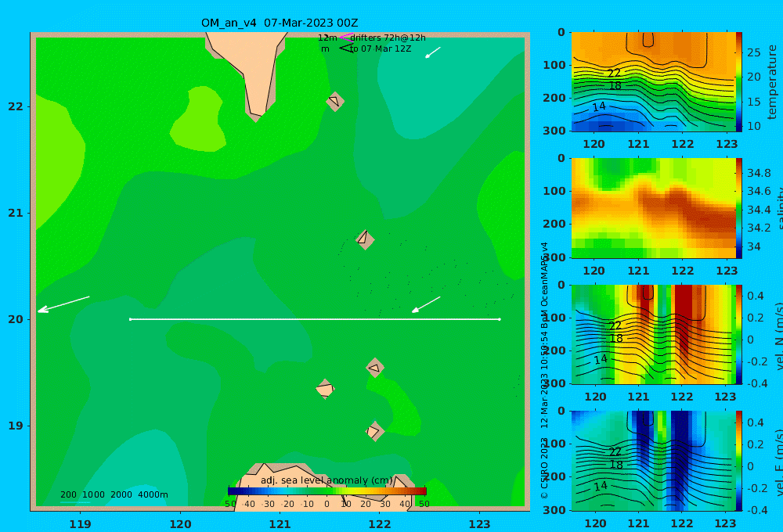Screen dimensions: 783x532
Task: Click the '0' tick on the sea level anomaly colorbar
Action: pos(327,504)
